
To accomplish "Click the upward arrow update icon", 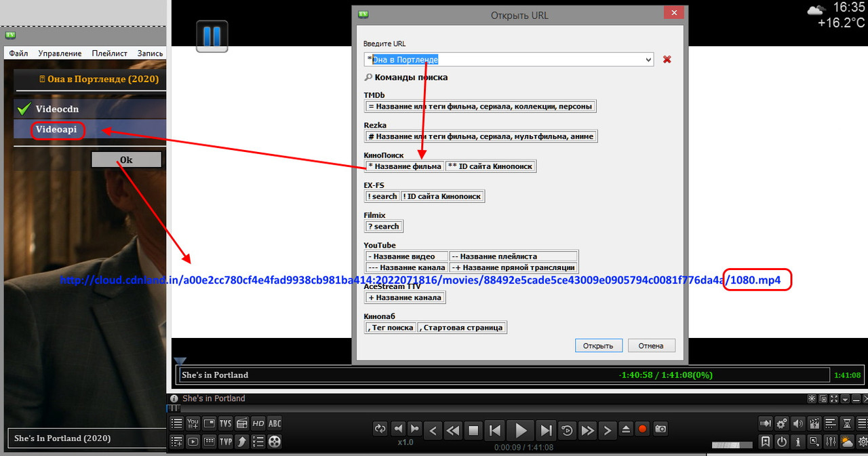I will coord(242,442).
